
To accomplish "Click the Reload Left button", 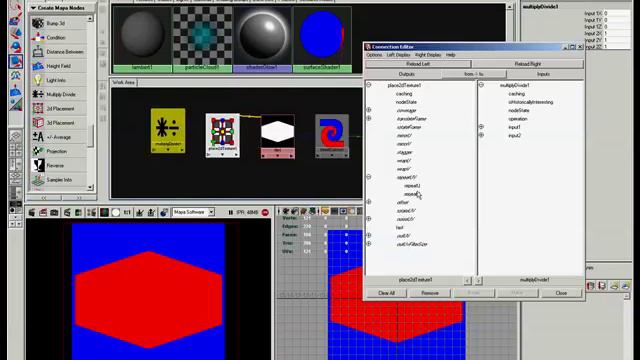I will (x=418, y=64).
